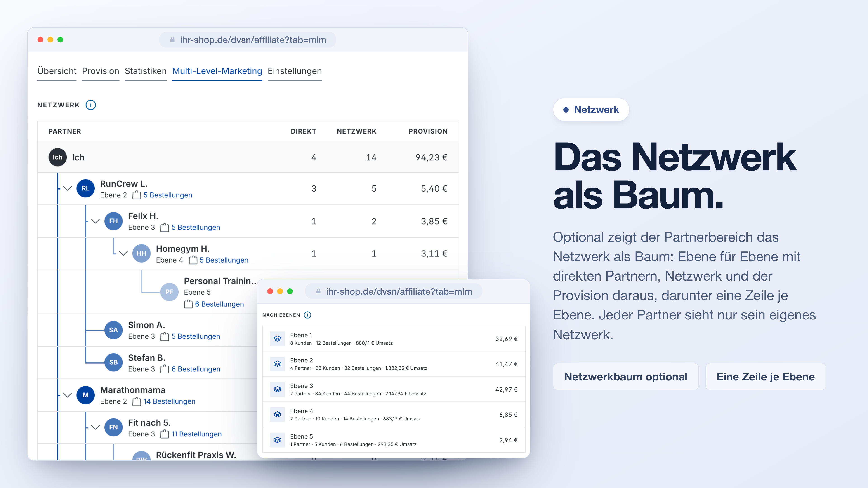Click the RL avatar of RunCrew L.
This screenshot has height=488, width=868.
coord(86,188)
